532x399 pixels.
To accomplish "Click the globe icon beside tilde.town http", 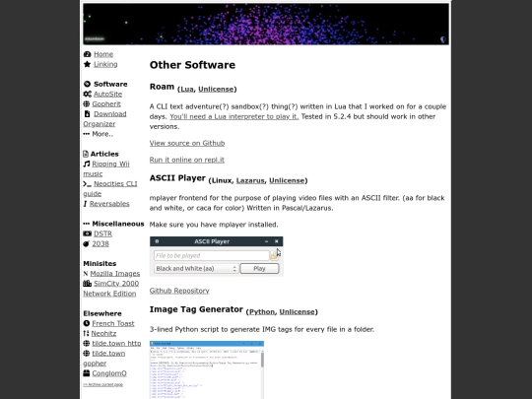I will [87, 344].
